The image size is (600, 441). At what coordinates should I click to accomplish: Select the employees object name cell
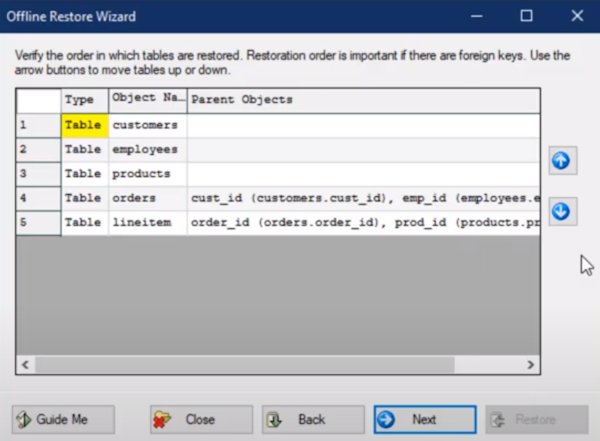tap(148, 150)
